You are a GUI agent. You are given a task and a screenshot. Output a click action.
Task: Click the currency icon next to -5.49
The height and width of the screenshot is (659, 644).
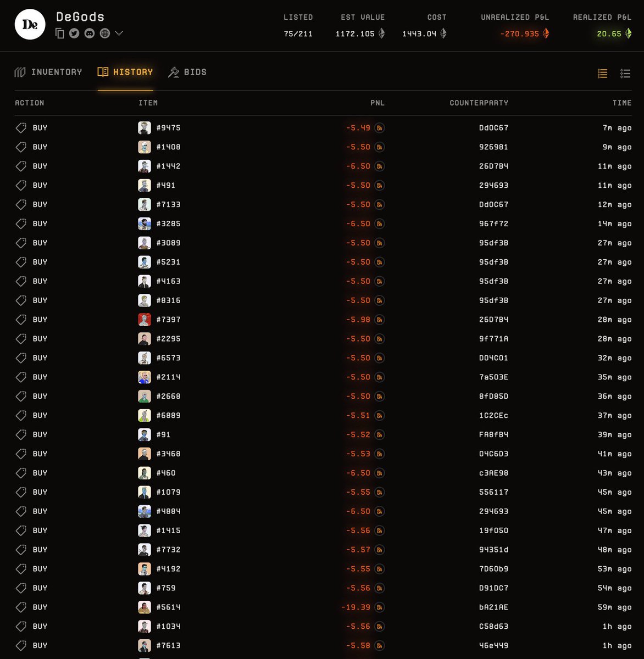click(379, 128)
